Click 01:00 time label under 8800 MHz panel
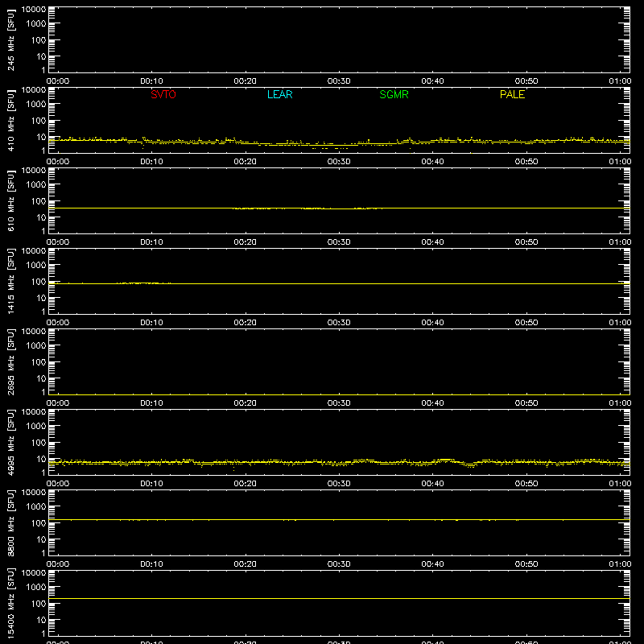 pos(620,564)
